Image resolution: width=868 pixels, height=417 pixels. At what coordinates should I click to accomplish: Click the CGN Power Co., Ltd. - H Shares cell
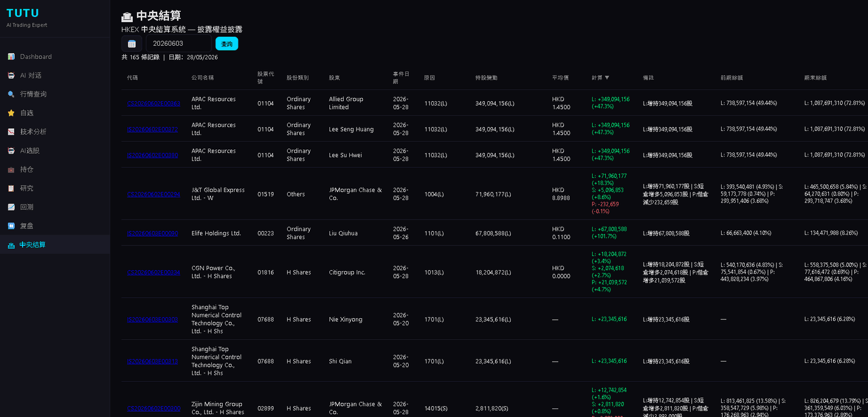[x=213, y=272]
